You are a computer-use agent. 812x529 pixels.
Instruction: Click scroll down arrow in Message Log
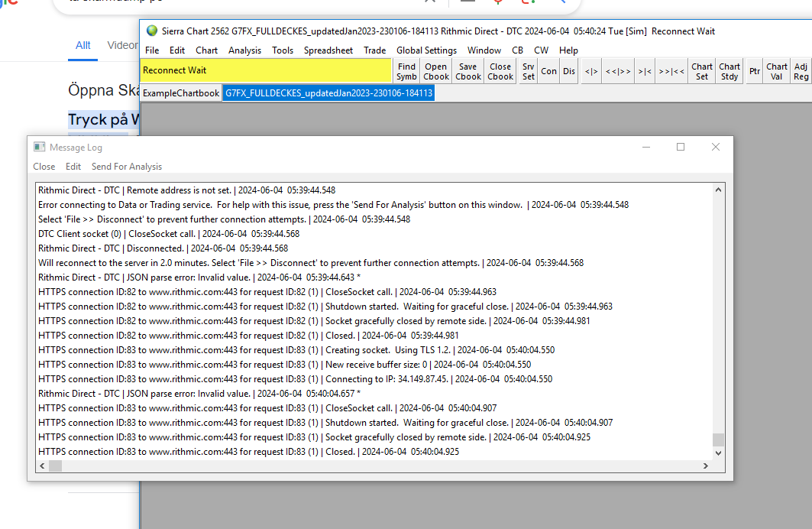click(x=718, y=453)
